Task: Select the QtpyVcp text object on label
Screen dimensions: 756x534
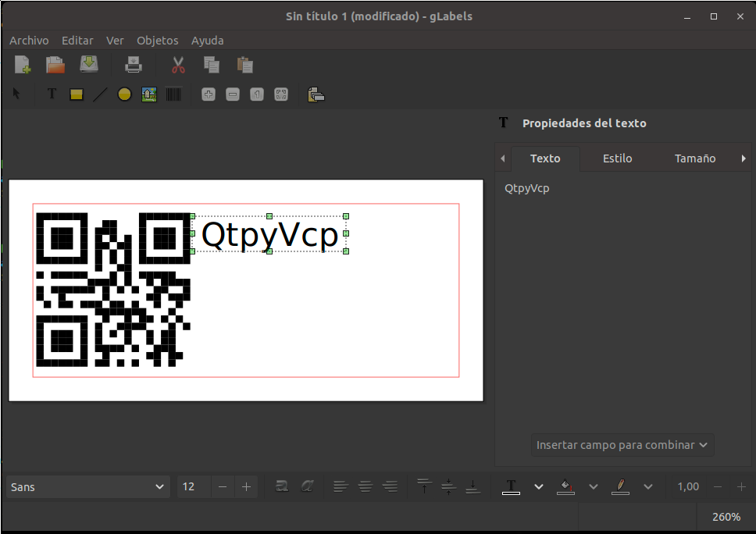Action: 269,234
